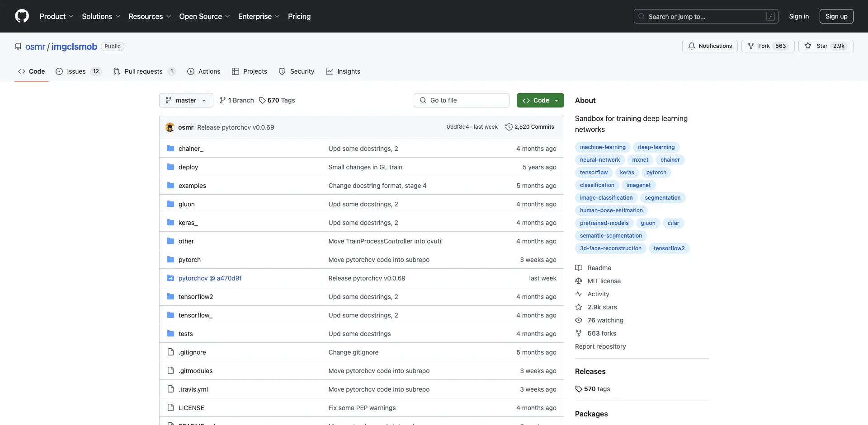Open the Releases heading link
This screenshot has height=425, width=868.
coord(590,371)
